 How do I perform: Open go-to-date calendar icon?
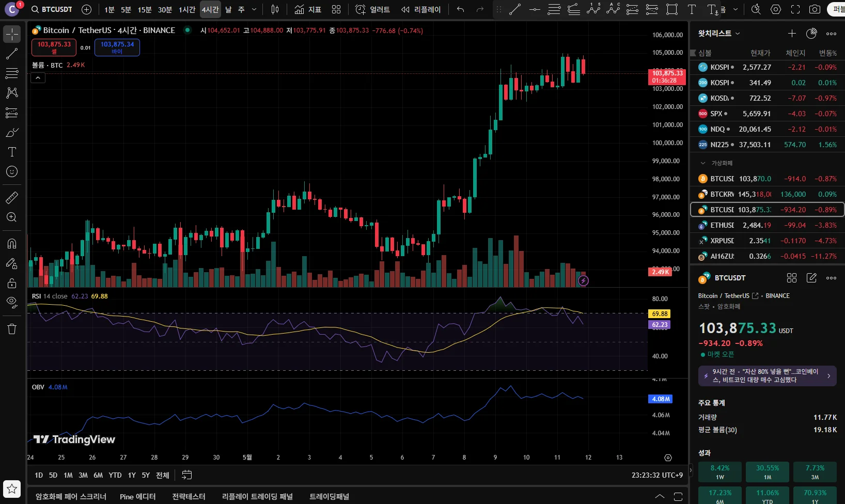187,475
